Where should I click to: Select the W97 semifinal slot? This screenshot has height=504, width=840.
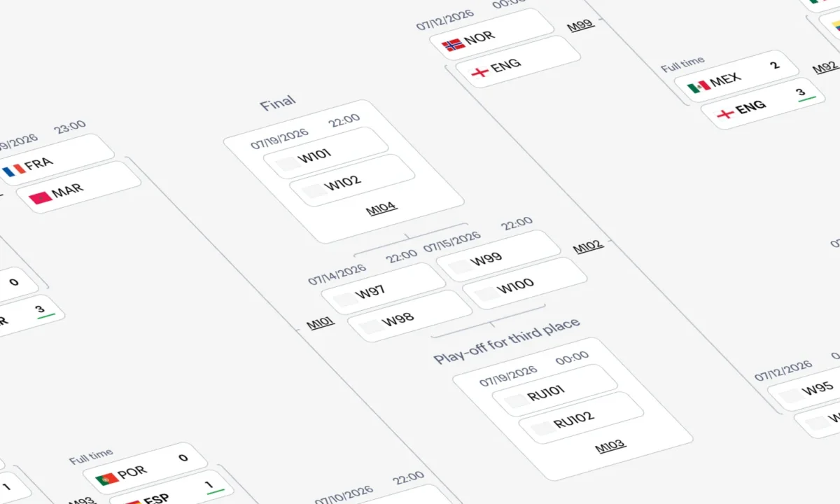(x=384, y=288)
